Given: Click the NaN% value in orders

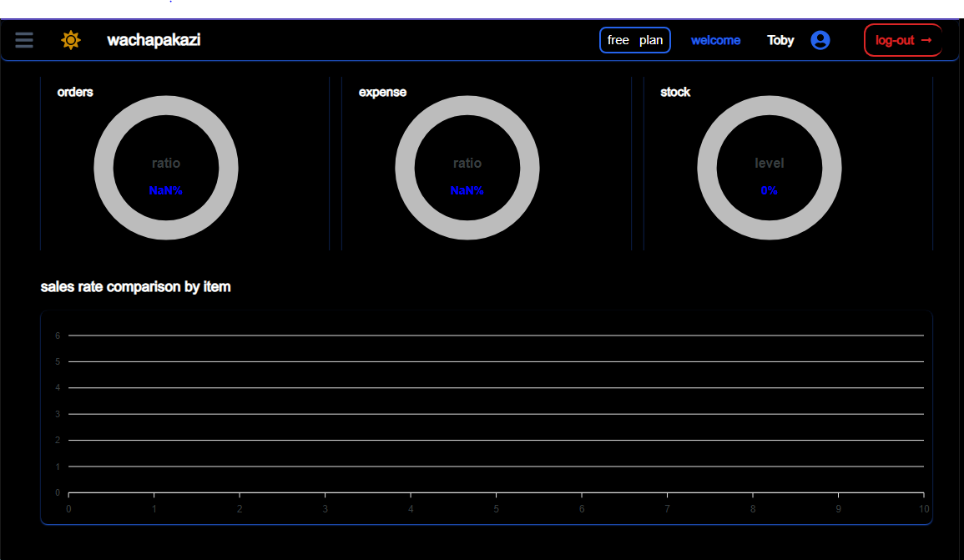Looking at the screenshot, I should [166, 191].
